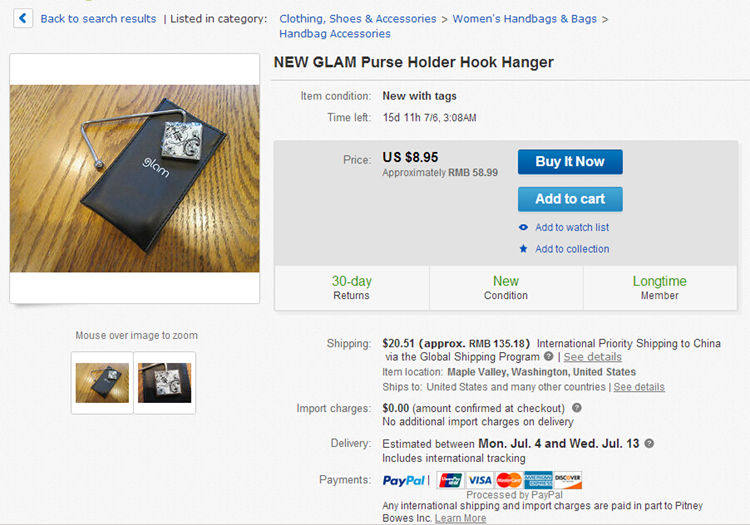Click the star icon beside collection
This screenshot has height=525, width=750.
pos(523,249)
